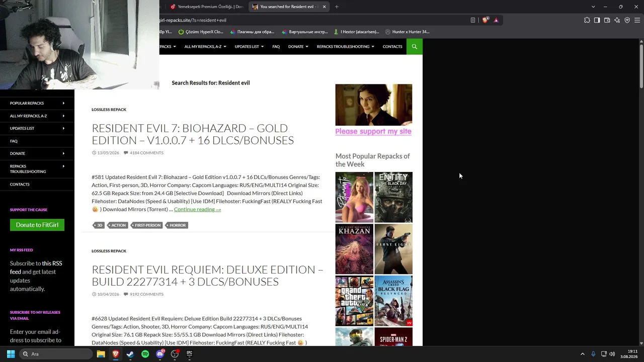Open Resident Evil Requiem: Deluxe Edition title
The image size is (644, 362).
coord(207,275)
